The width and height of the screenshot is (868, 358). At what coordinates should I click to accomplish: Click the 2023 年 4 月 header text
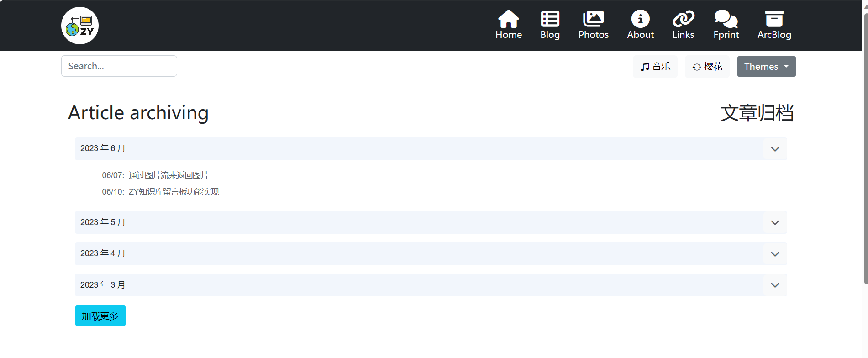click(x=103, y=253)
